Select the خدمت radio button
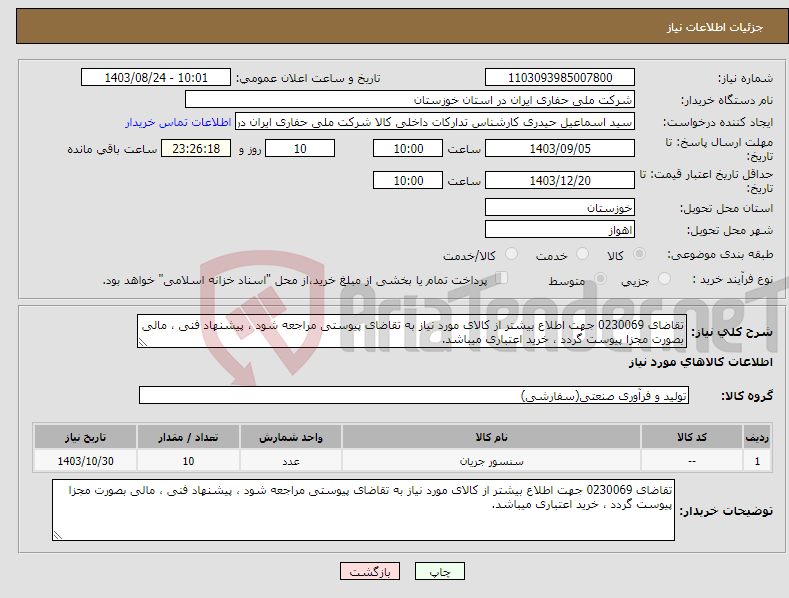 pos(582,254)
